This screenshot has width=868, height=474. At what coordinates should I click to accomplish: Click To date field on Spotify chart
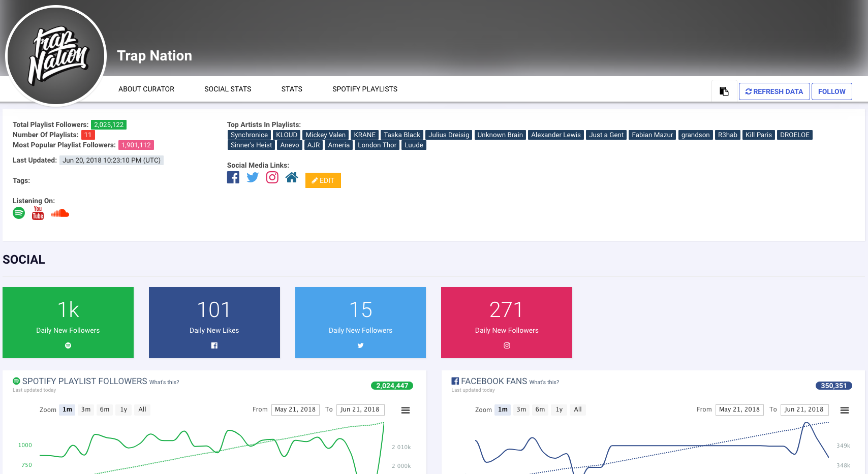pos(360,409)
